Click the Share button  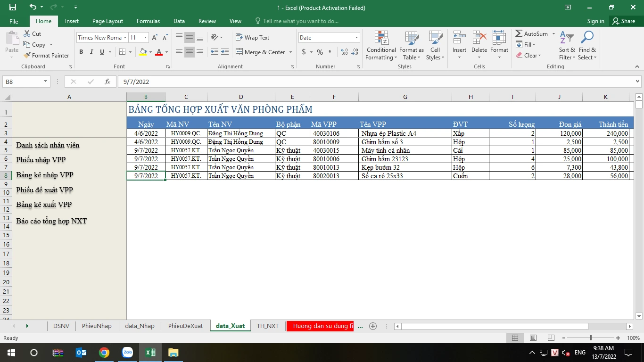(624, 21)
